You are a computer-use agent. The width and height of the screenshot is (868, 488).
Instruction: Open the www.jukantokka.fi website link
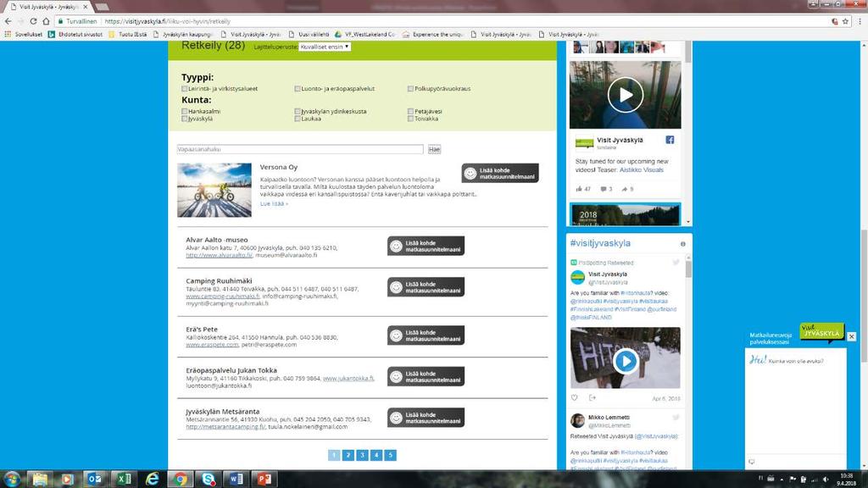348,379
